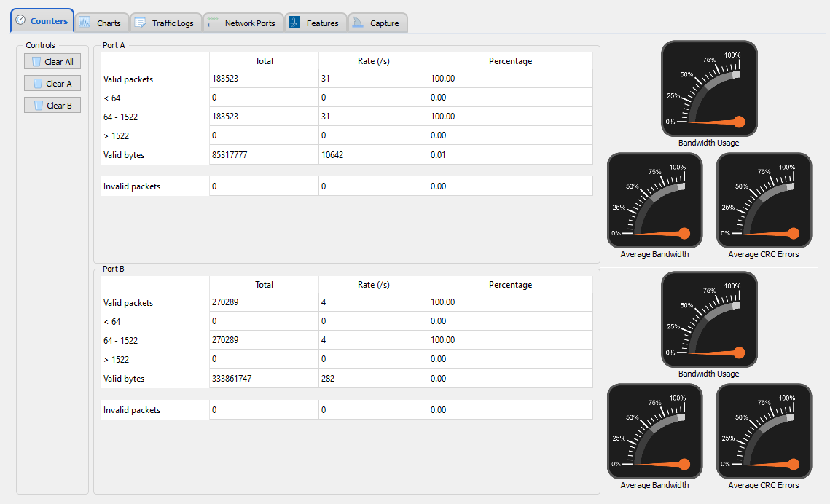Click the bar chart icon on the Charts tab
The width and height of the screenshot is (830, 504).
click(x=84, y=23)
